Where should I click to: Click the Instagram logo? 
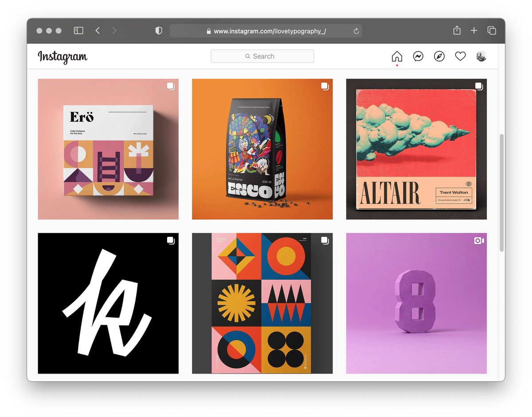63,57
